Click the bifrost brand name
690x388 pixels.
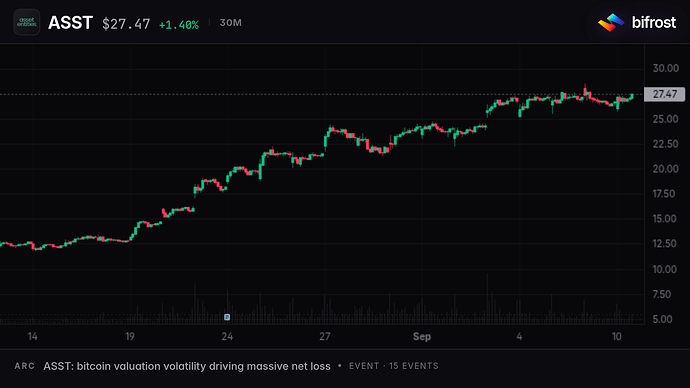653,22
